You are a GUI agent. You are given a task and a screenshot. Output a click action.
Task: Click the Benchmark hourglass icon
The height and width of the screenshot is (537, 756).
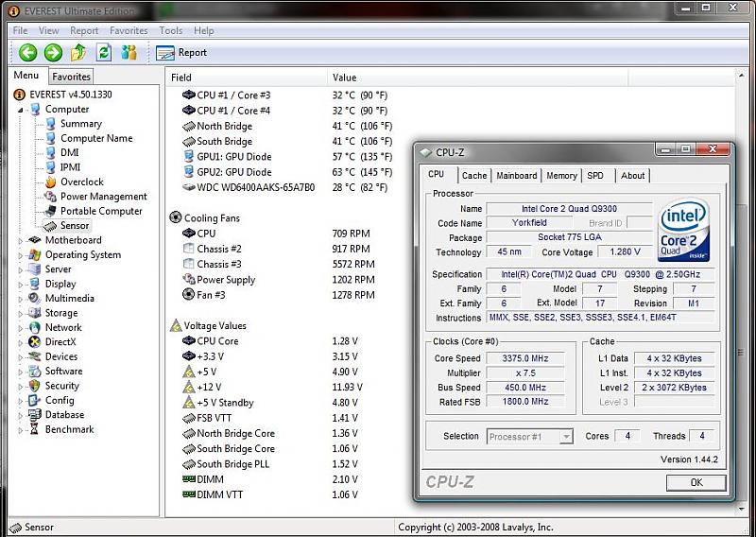tap(35, 429)
